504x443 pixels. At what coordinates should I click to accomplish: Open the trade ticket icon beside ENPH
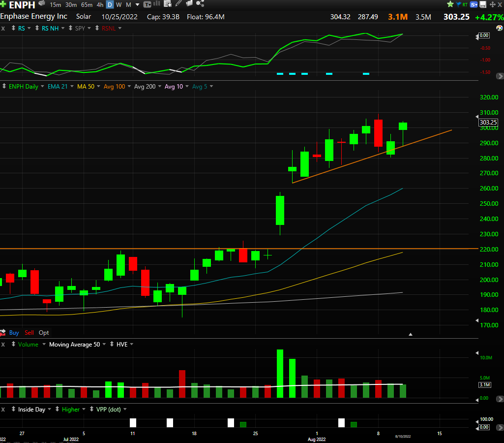42,3
